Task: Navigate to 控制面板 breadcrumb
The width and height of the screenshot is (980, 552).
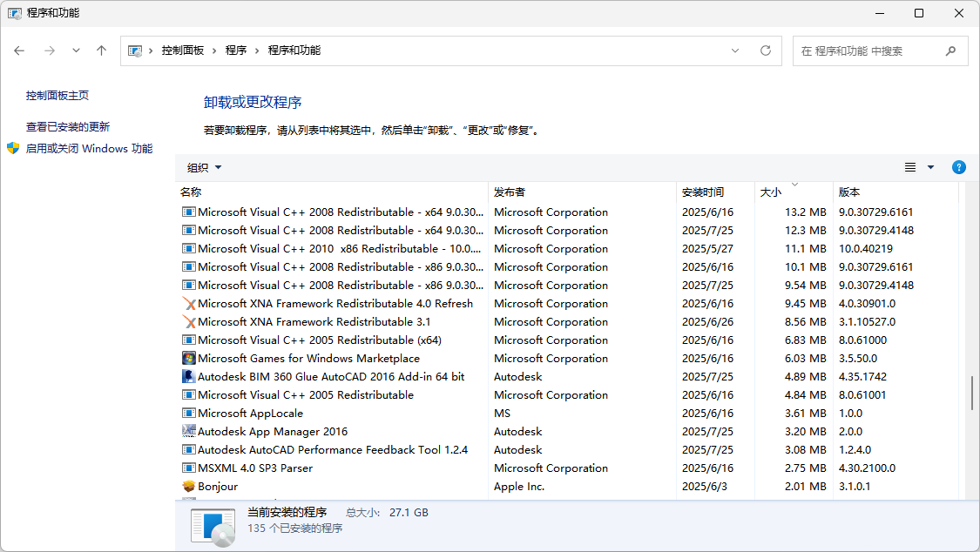Action: (x=183, y=50)
